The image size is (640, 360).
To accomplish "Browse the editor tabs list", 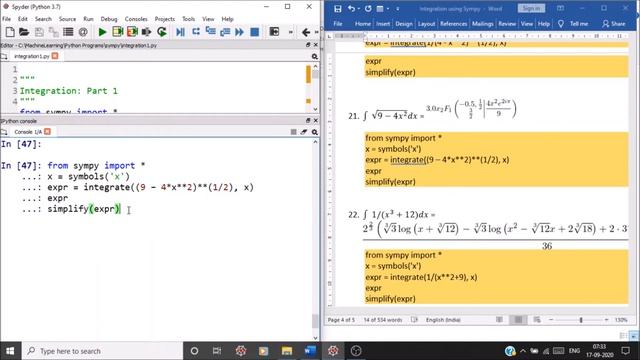I will click(x=4, y=56).
